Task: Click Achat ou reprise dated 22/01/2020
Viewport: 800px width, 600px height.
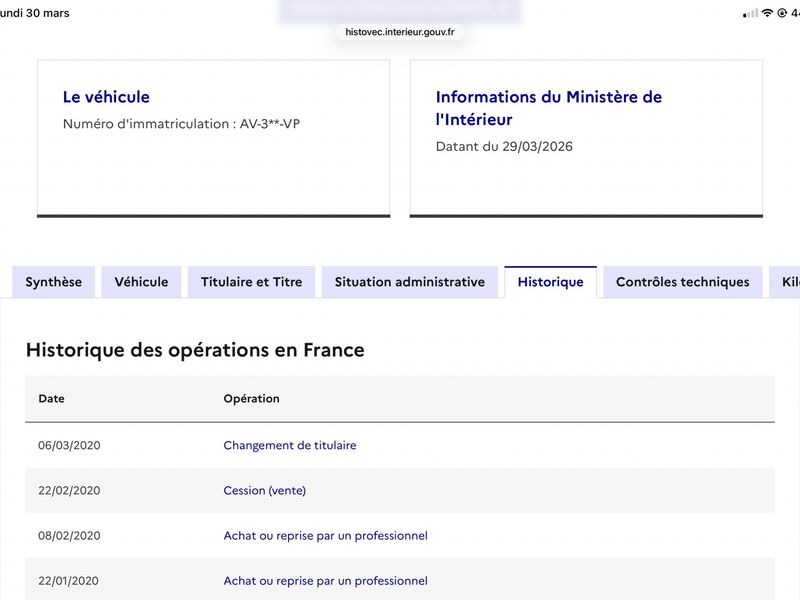Action: tap(326, 581)
